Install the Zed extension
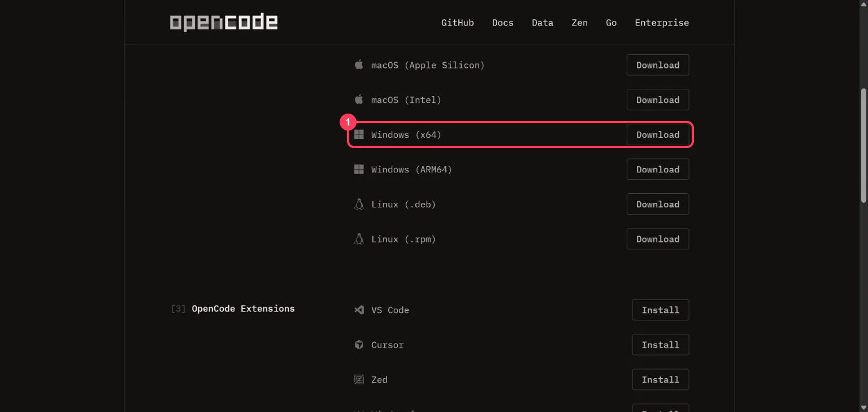This screenshot has width=868, height=412. pos(661,380)
